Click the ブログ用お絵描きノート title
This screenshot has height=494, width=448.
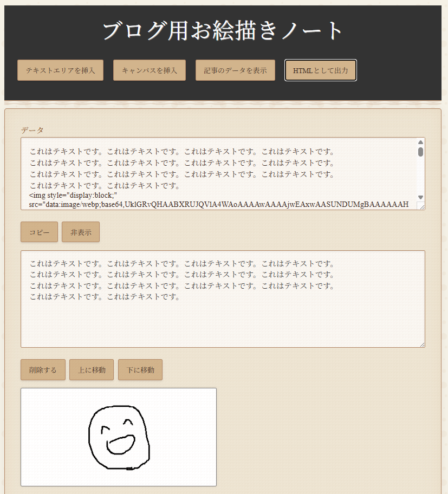[223, 30]
